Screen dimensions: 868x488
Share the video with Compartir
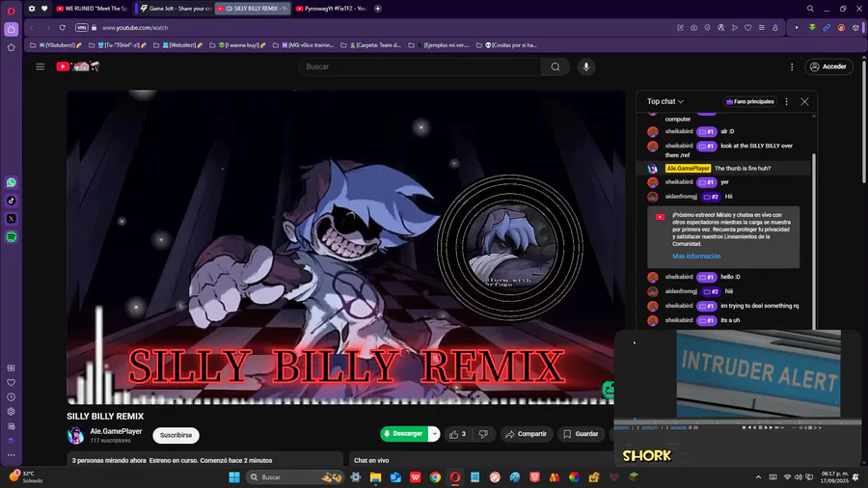tap(526, 434)
